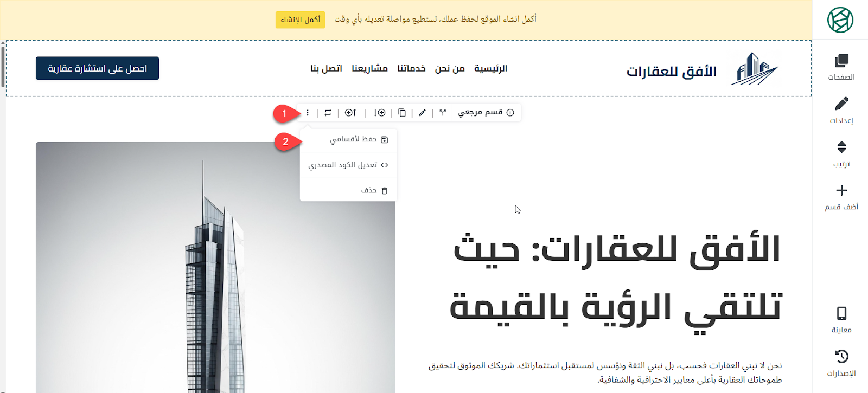Click the add section below icon
The image size is (868, 393).
tap(379, 113)
